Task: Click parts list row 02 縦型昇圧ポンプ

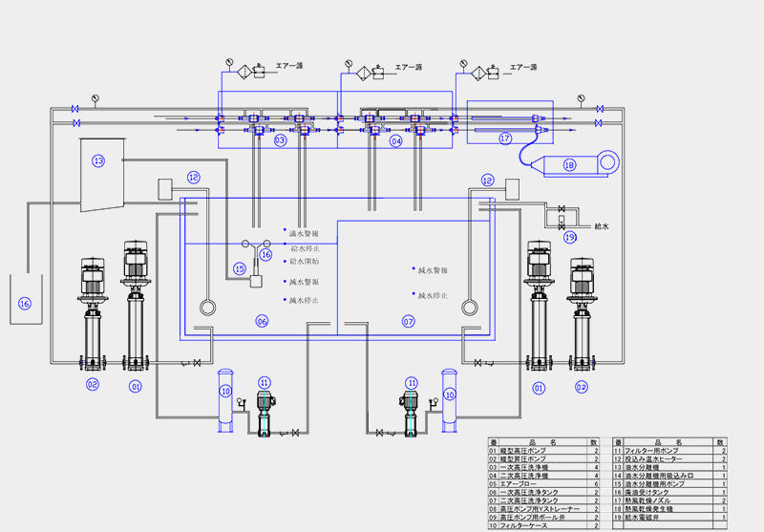Action: 543,458
